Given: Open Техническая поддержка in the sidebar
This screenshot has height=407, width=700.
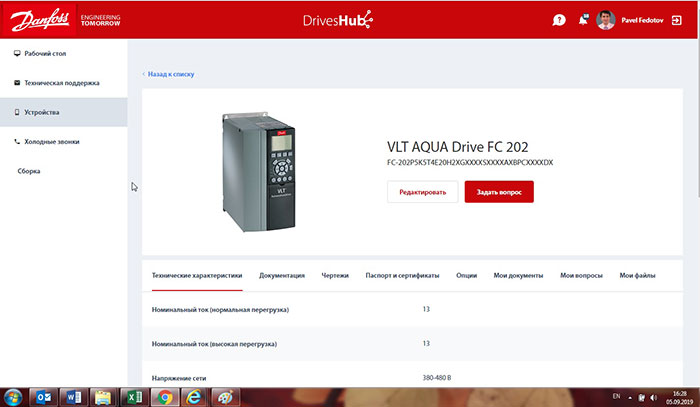Looking at the screenshot, I should 62,83.
